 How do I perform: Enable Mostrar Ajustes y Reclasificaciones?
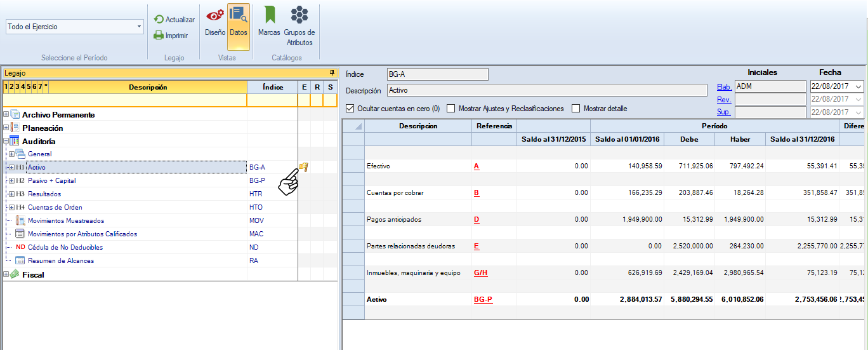pyautogui.click(x=451, y=109)
